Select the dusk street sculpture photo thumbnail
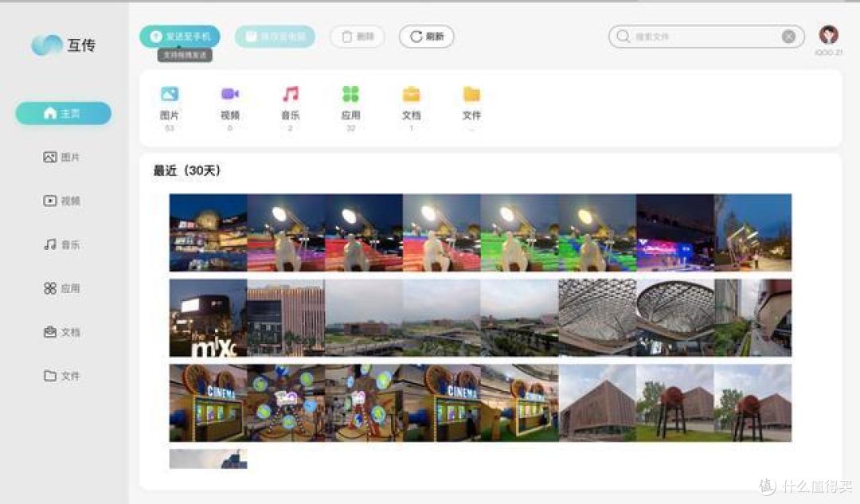860x504 pixels. pyautogui.click(x=752, y=232)
